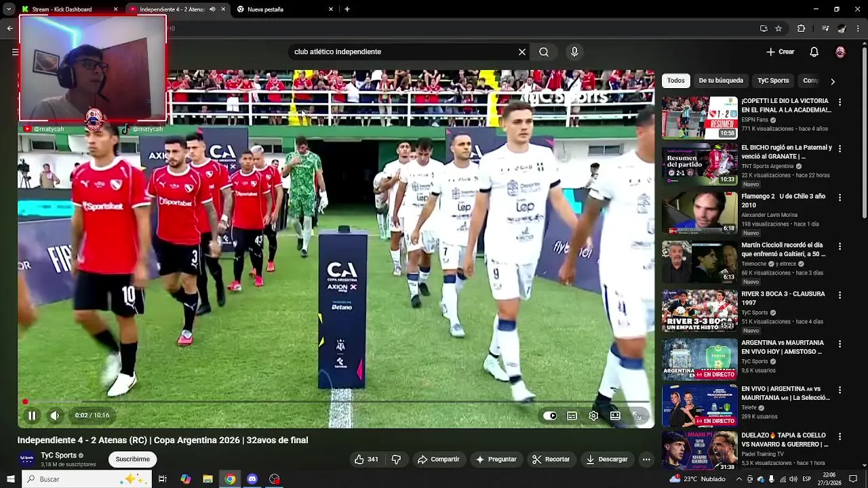The width and height of the screenshot is (868, 488).
Task: Mute the video with the volume icon
Action: (x=55, y=415)
